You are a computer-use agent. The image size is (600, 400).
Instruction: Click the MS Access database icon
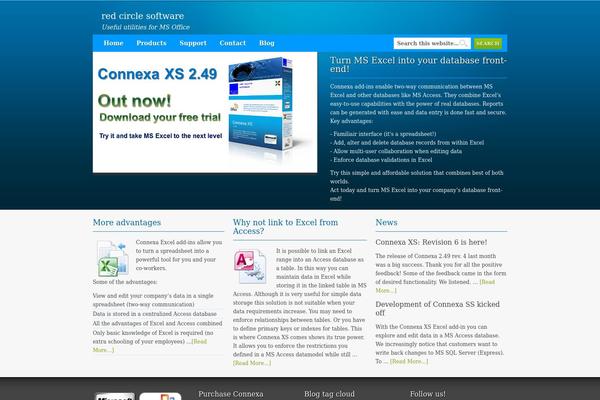(x=250, y=266)
